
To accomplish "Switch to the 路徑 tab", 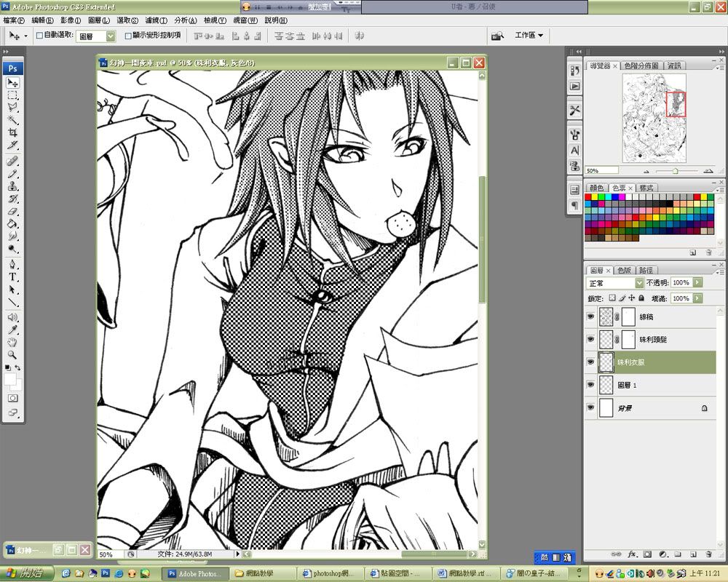I will (x=646, y=270).
